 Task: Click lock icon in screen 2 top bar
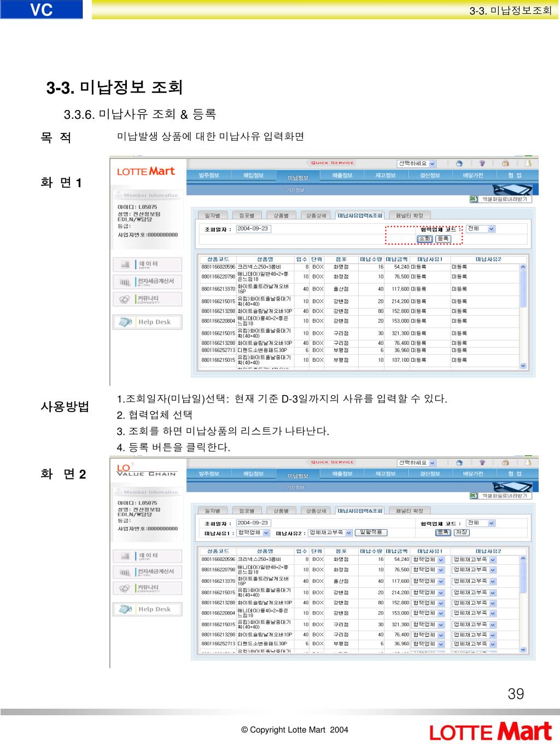pos(506,462)
